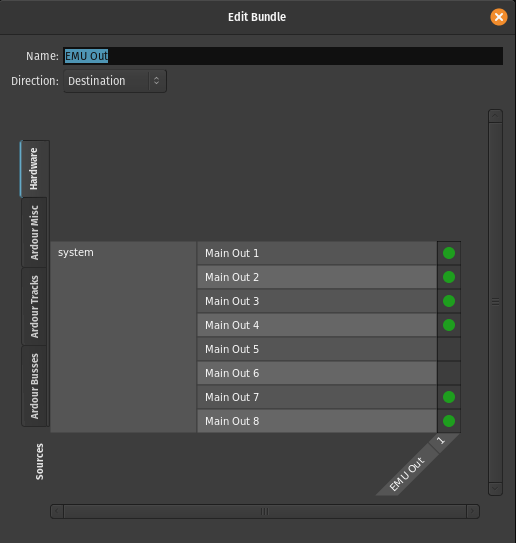Click the EMU Out diagonal column label

[407, 473]
